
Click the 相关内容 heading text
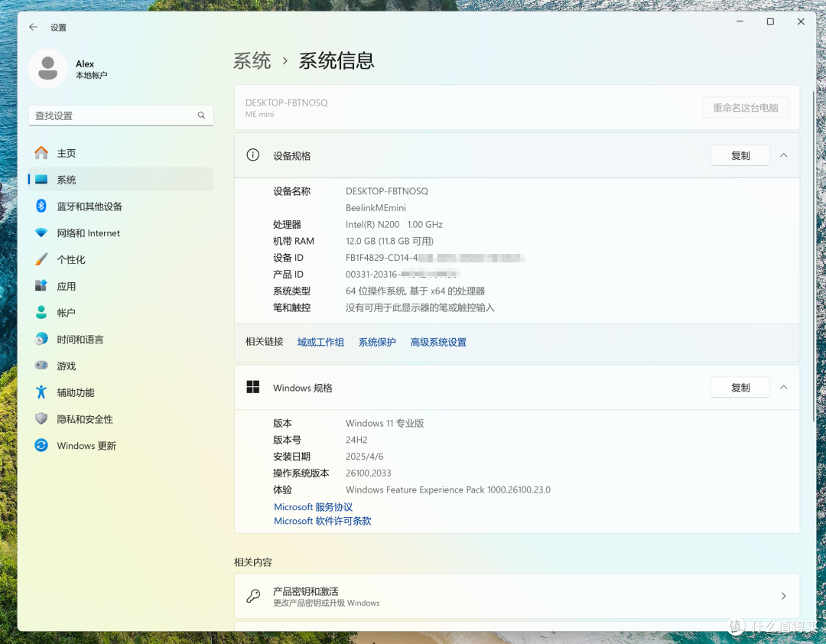pyautogui.click(x=253, y=562)
